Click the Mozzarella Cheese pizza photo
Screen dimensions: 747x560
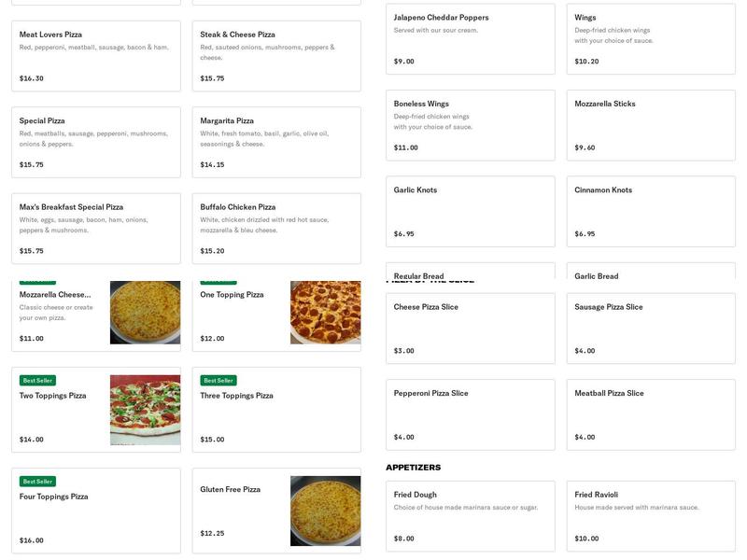coord(145,313)
